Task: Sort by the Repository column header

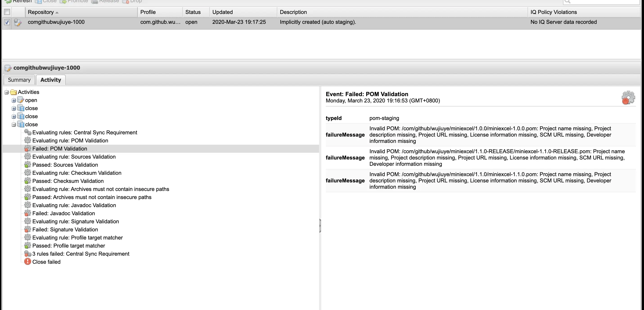Action: coord(41,12)
